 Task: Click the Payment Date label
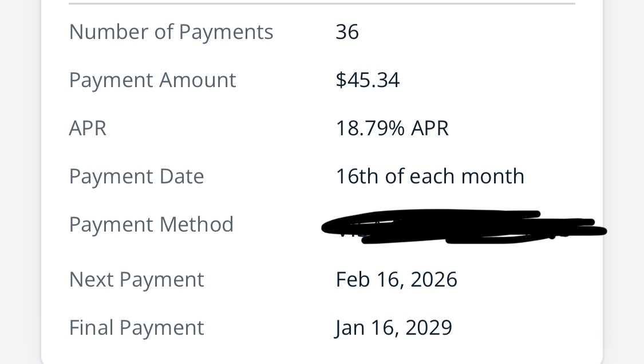point(136,177)
